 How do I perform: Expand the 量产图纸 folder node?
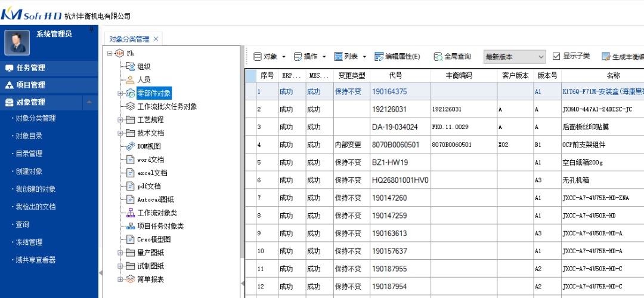click(120, 252)
